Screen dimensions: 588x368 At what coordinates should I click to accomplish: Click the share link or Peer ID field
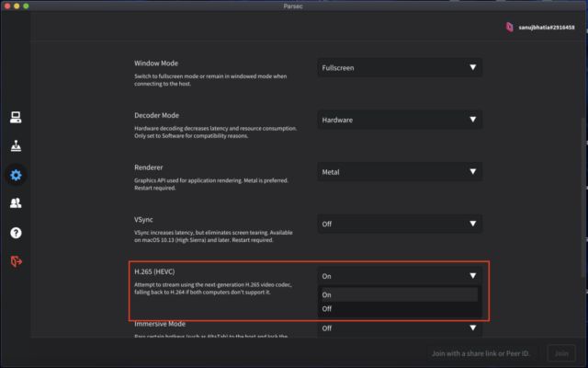click(x=481, y=353)
